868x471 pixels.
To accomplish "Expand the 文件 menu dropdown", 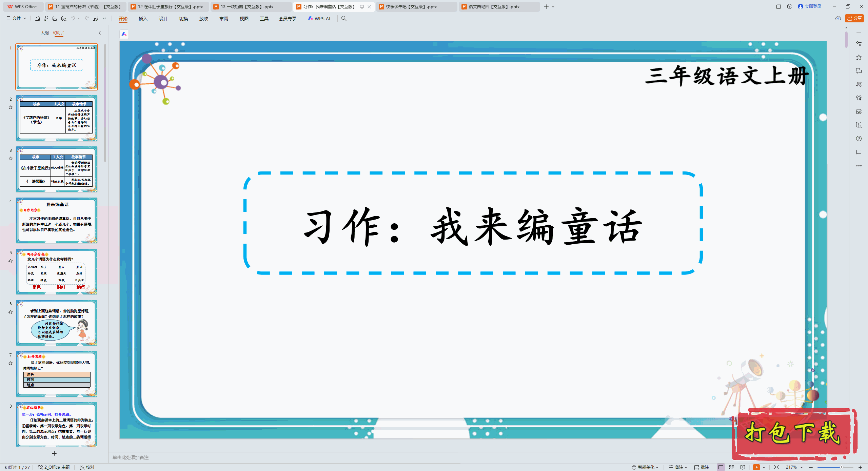I will tap(16, 18).
